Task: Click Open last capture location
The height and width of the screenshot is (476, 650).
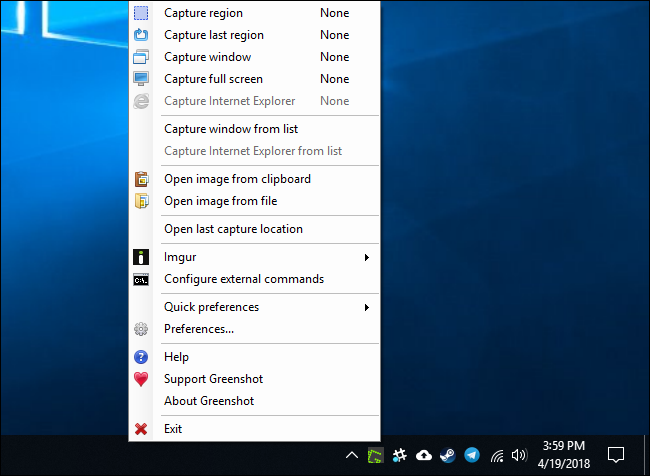Action: (233, 229)
